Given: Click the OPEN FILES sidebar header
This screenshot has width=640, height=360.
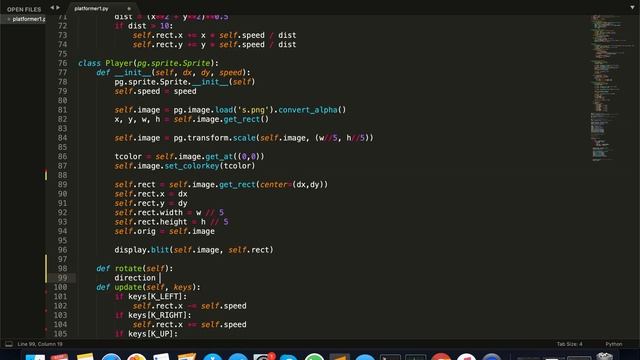Looking at the screenshot, I should [24, 9].
